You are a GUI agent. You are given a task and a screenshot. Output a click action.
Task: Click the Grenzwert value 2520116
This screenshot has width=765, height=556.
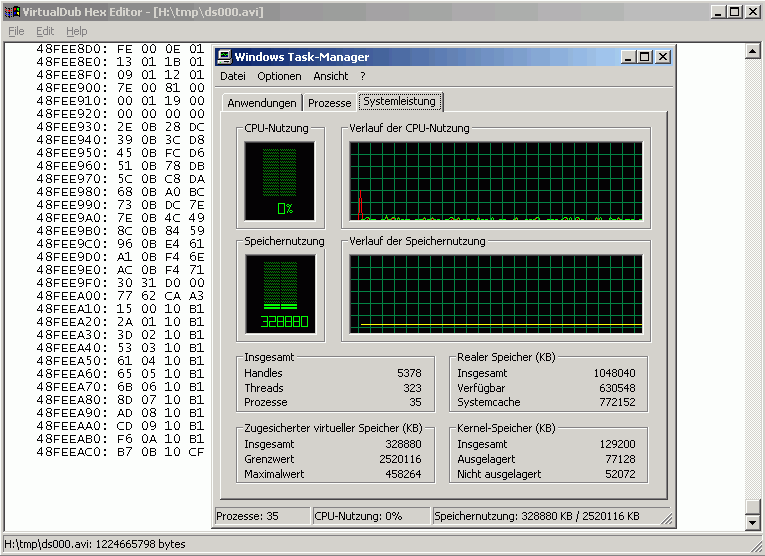pos(401,459)
